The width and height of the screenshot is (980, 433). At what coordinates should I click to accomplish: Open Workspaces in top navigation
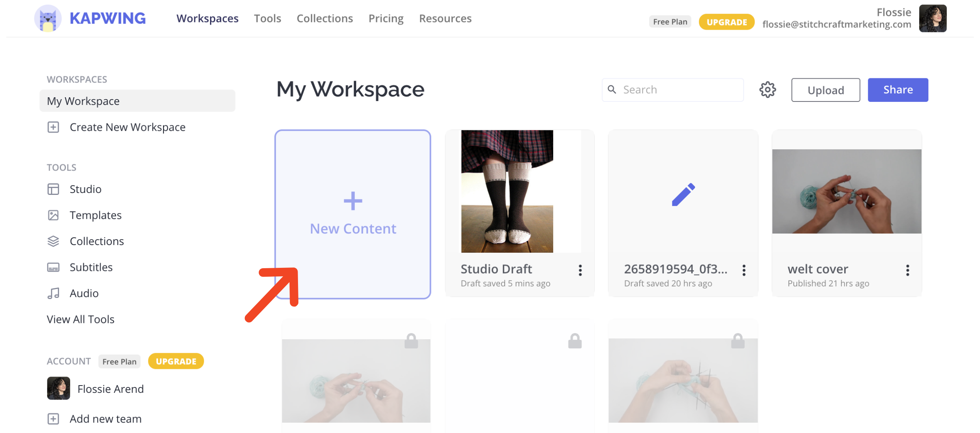click(207, 19)
